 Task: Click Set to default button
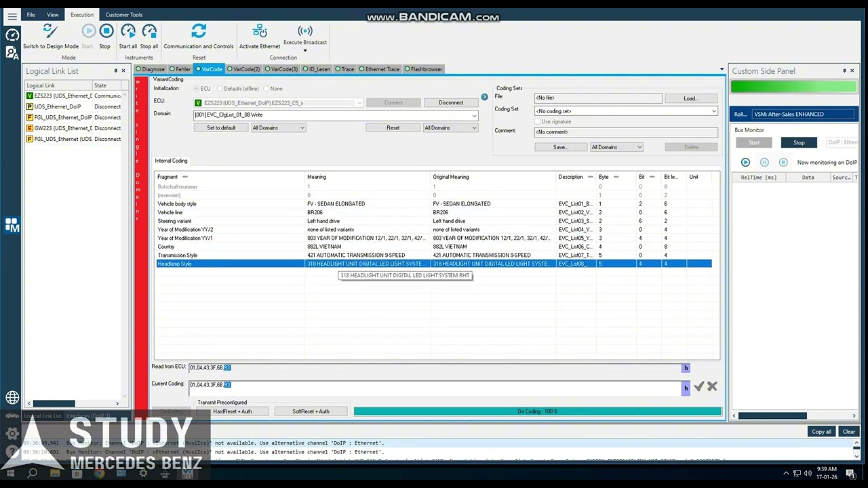click(x=221, y=127)
